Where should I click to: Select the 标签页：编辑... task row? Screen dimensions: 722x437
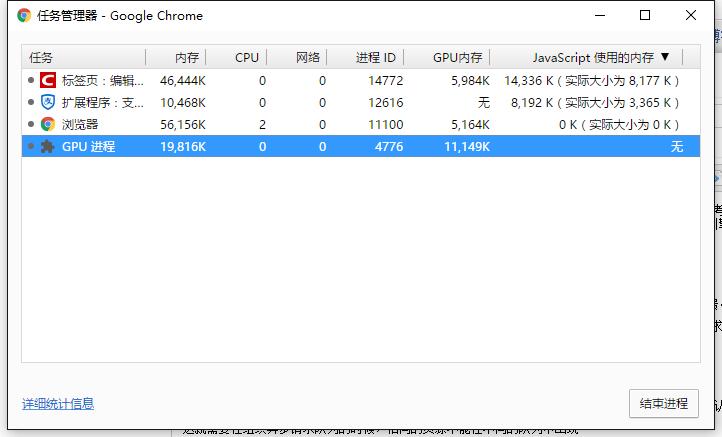coord(361,81)
